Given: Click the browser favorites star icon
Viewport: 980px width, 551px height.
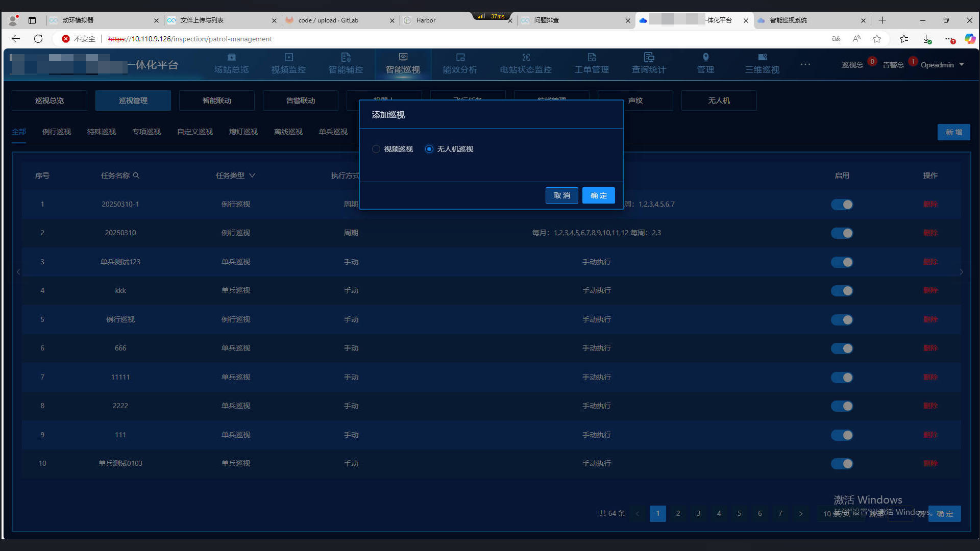Looking at the screenshot, I should (x=877, y=39).
